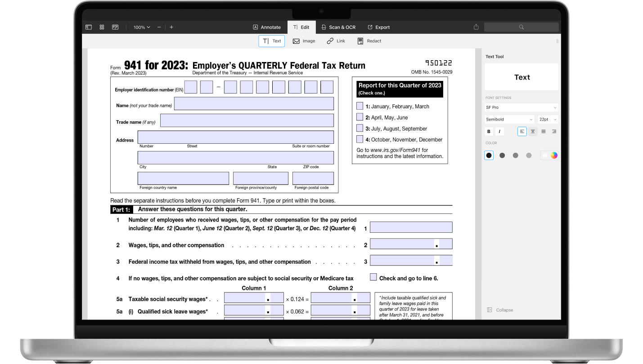This screenshot has width=643, height=364.
Task: Open the page thumbnails grid view
Action: point(102,27)
